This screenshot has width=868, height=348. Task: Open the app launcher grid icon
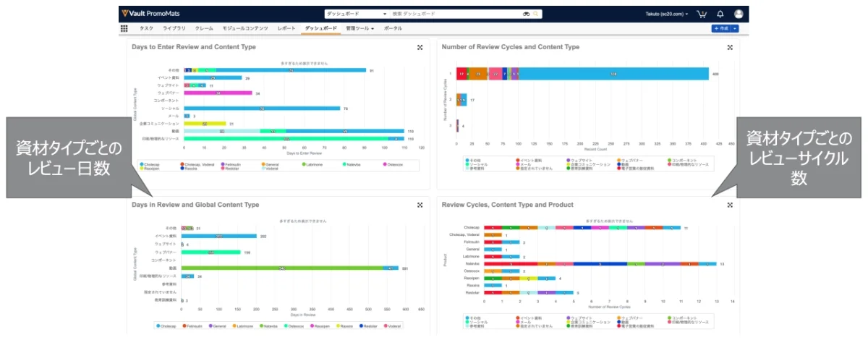pyautogui.click(x=124, y=28)
